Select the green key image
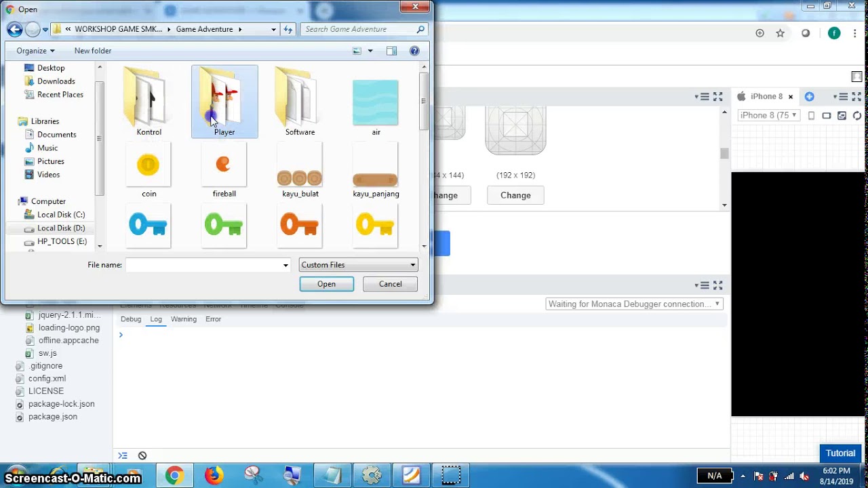 224,226
